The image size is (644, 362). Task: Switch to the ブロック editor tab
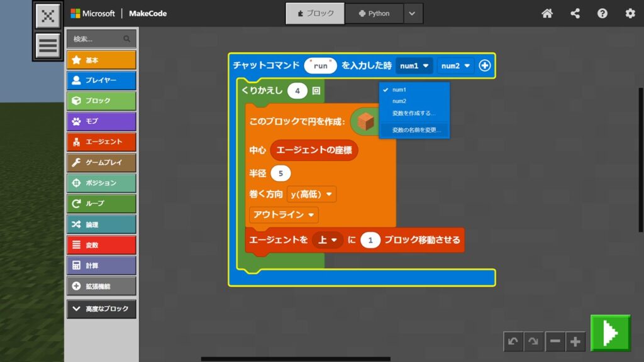click(x=314, y=13)
